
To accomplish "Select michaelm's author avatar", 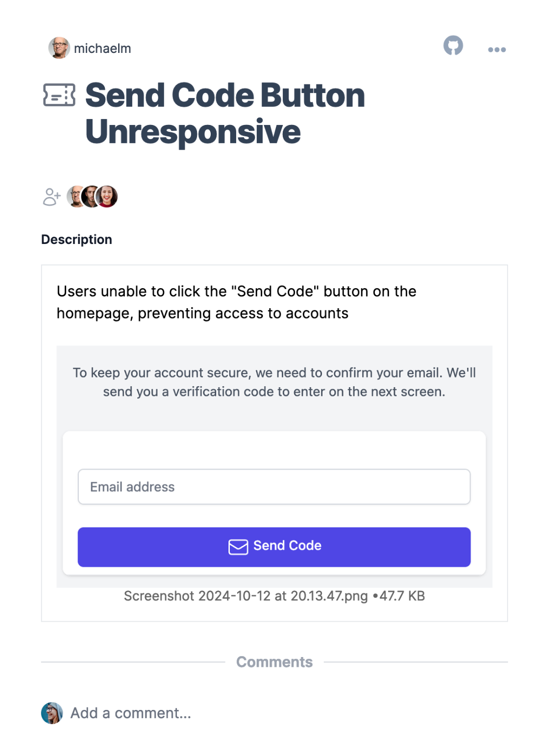I will (59, 48).
